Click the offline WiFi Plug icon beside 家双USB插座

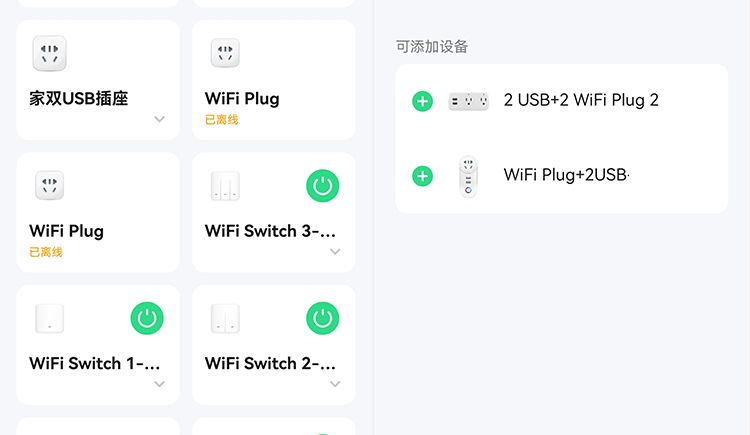pos(225,53)
